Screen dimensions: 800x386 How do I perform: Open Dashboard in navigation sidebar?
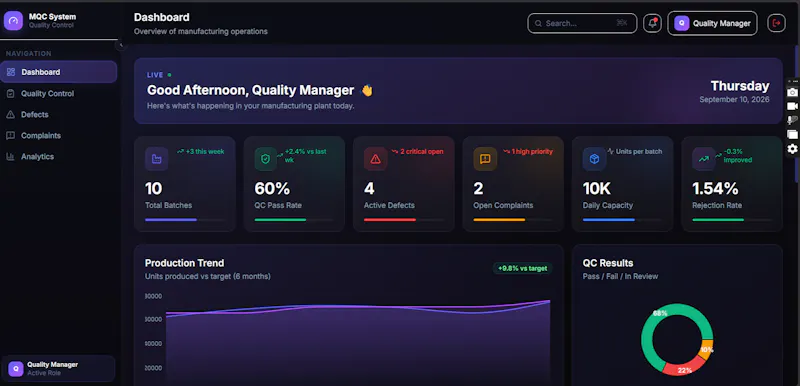coord(59,72)
